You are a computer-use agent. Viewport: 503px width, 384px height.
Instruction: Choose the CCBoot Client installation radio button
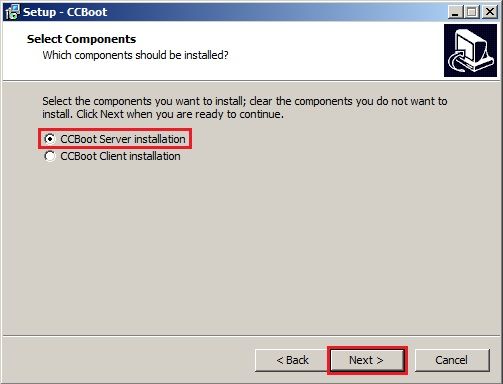pyautogui.click(x=50, y=156)
